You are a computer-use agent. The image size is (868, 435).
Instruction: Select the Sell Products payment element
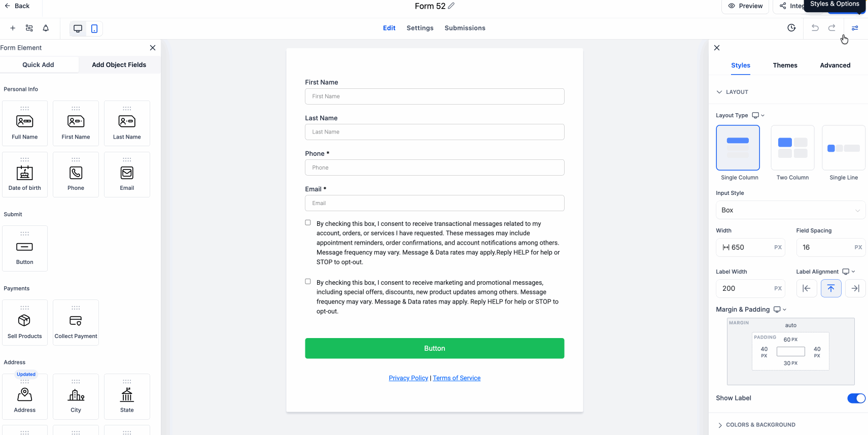tap(25, 323)
